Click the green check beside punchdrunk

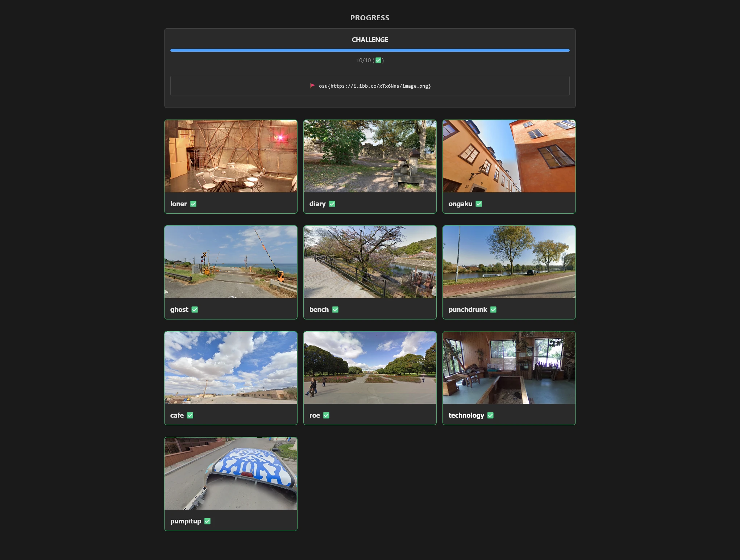tap(493, 310)
